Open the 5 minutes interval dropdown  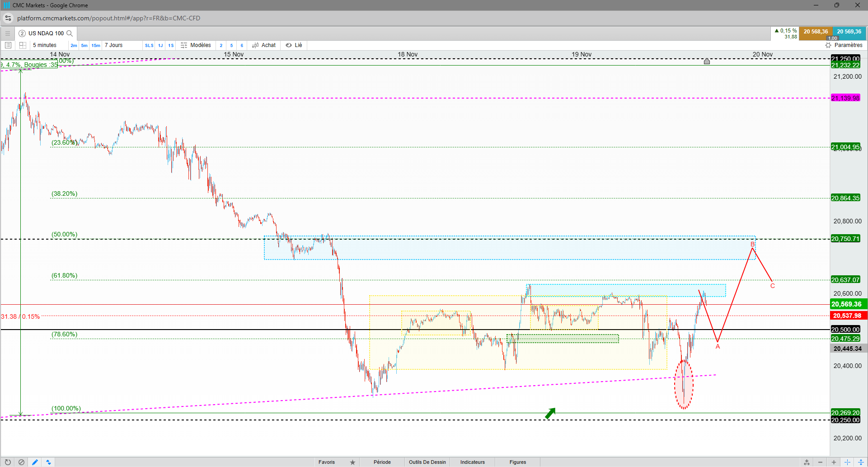pyautogui.click(x=45, y=45)
